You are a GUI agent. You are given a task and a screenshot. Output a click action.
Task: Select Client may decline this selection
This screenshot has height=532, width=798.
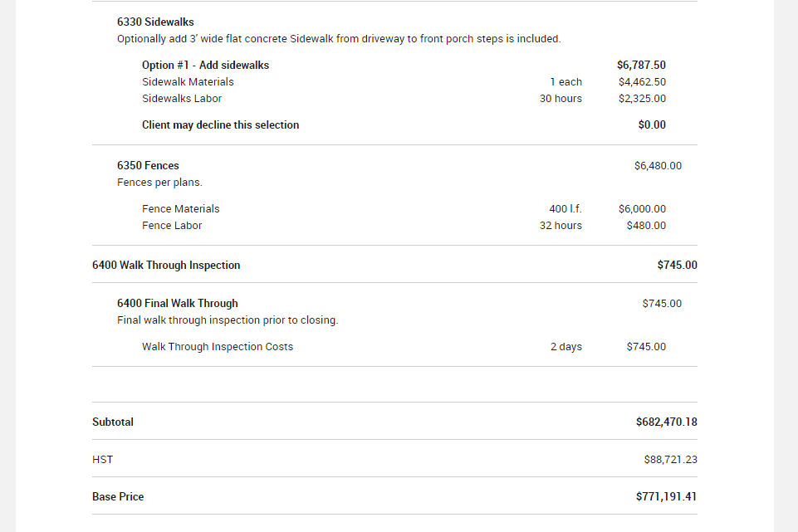click(x=220, y=125)
